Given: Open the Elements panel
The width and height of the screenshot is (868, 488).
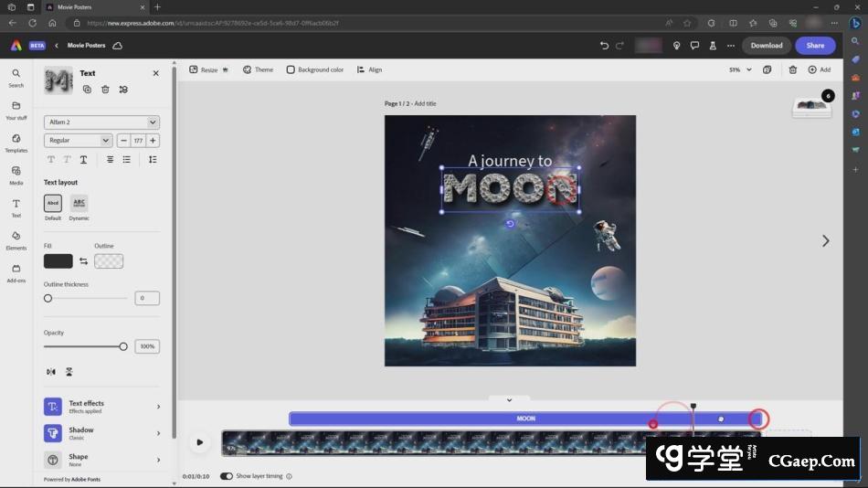Looking at the screenshot, I should pyautogui.click(x=16, y=240).
